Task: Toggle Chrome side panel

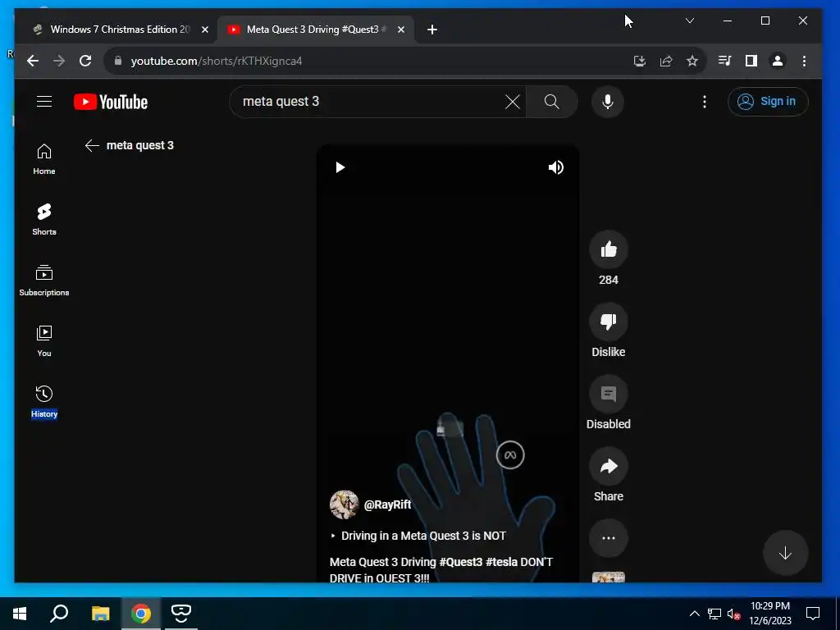Action: coord(751,61)
